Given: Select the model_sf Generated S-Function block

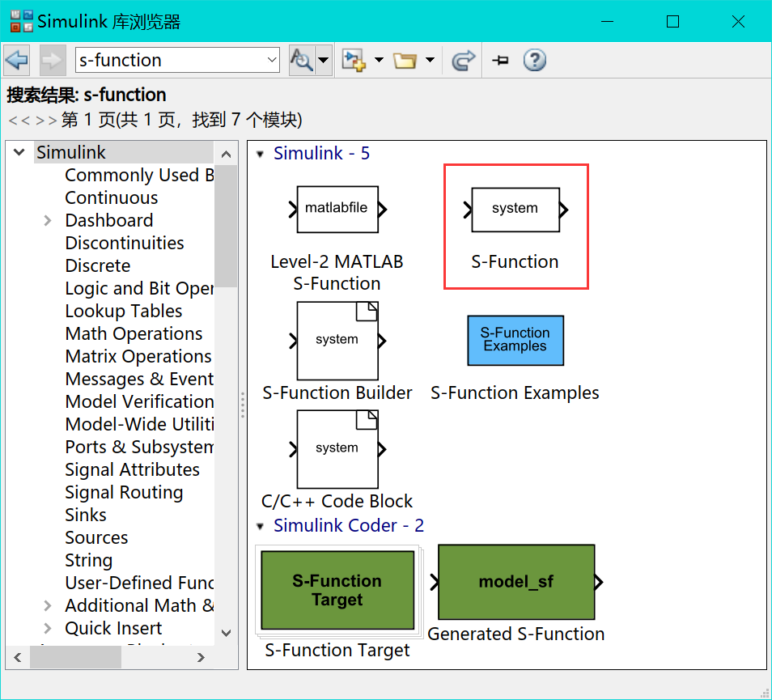Looking at the screenshot, I should (516, 582).
